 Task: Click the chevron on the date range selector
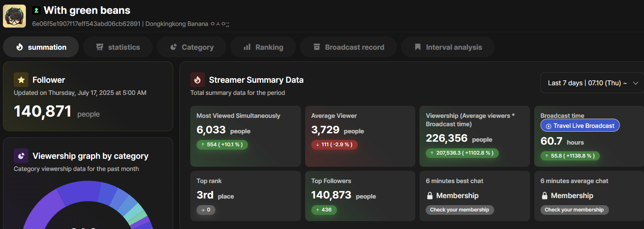[636, 83]
